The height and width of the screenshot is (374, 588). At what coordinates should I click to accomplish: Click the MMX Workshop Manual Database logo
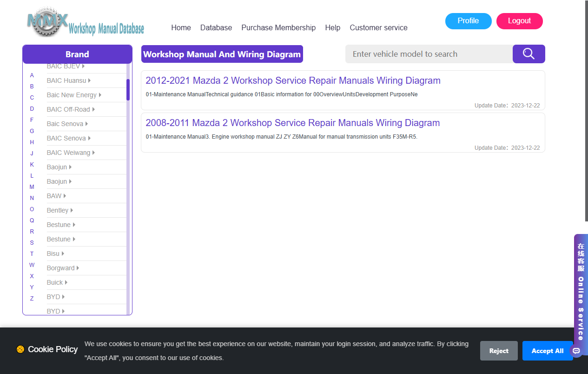86,22
